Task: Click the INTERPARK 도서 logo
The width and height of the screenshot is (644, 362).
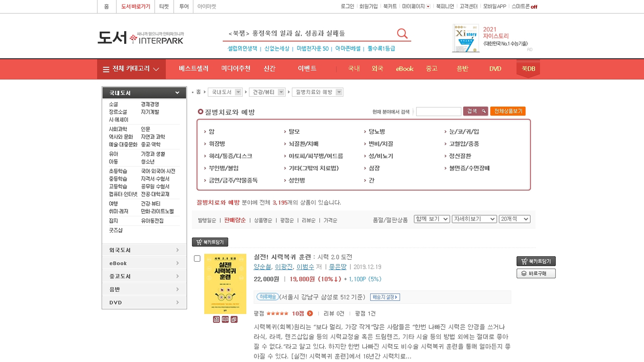Action: pos(141,38)
